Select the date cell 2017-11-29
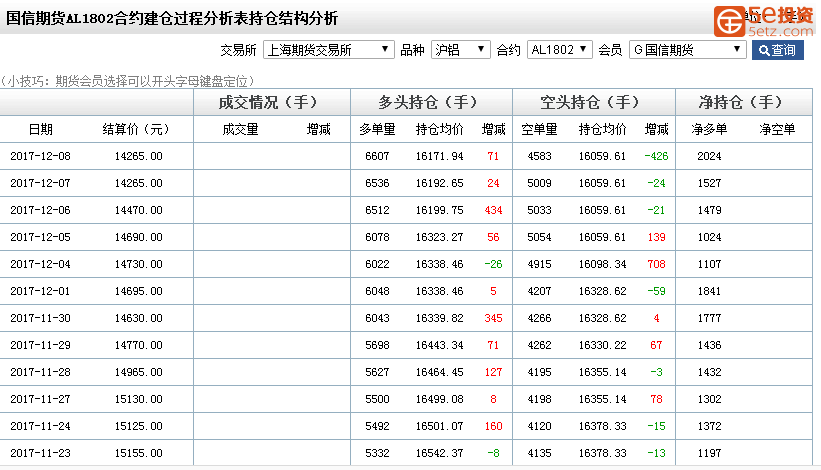 (40, 345)
